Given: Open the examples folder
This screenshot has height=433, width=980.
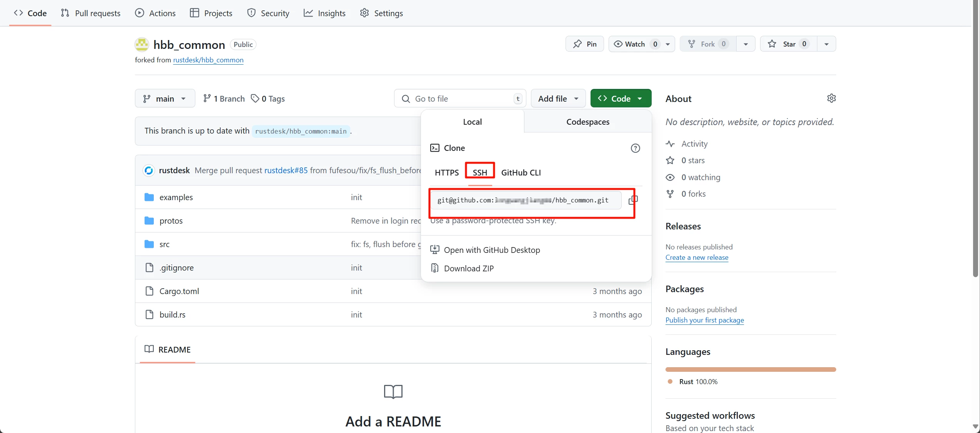Looking at the screenshot, I should 176,197.
